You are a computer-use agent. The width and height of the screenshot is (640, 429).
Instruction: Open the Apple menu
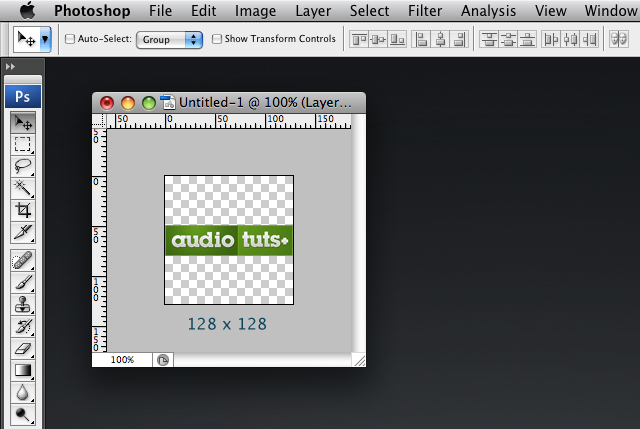coord(27,11)
